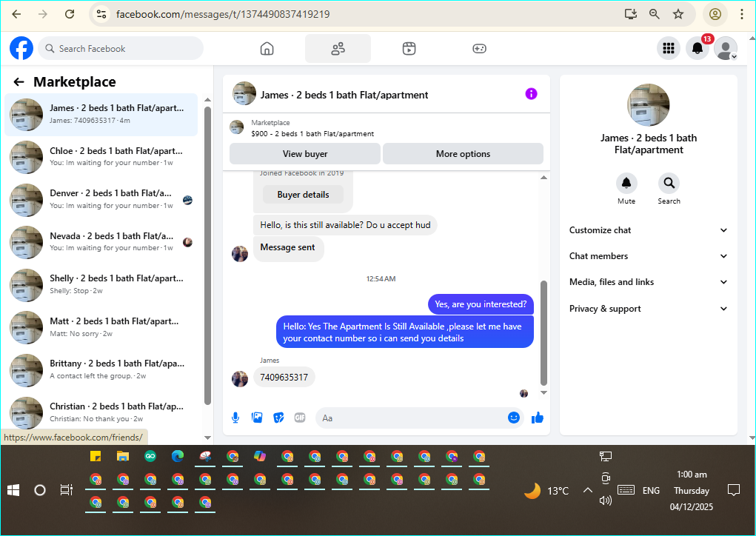
Task: Reload the page
Action: click(70, 14)
